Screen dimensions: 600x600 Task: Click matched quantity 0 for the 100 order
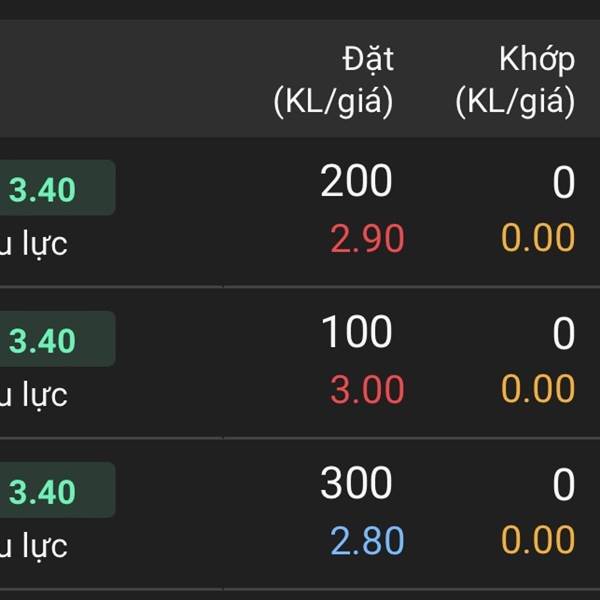pos(564,335)
